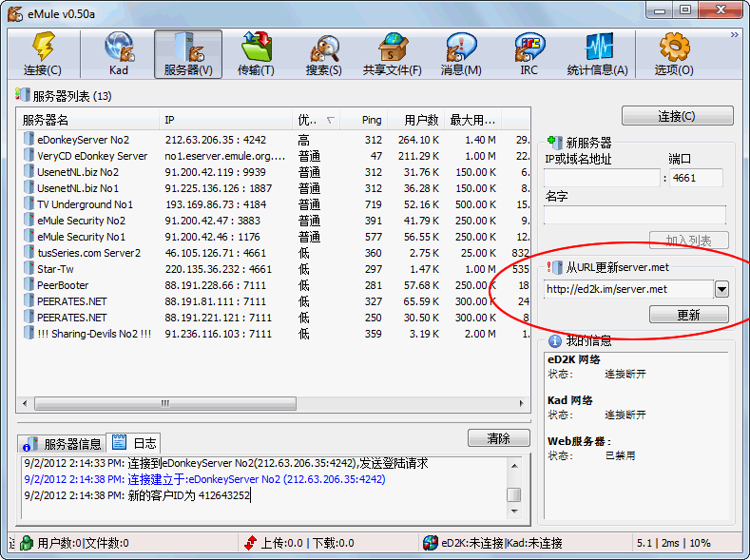The image size is (750, 560).
Task: Open the 传输(T) transfers toolbar icon
Action: [256, 53]
